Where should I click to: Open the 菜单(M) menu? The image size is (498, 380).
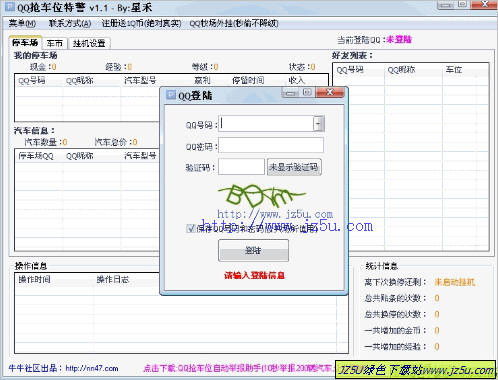[x=22, y=23]
